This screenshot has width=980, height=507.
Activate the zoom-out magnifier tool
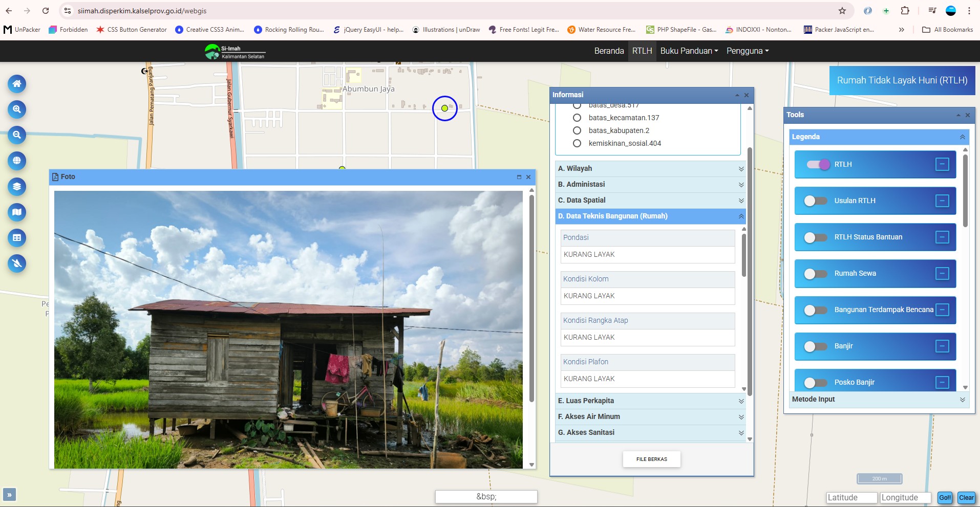[16, 135]
